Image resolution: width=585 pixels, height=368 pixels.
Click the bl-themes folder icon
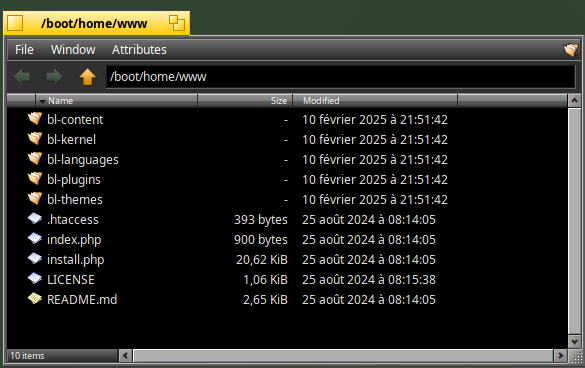[x=35, y=199]
